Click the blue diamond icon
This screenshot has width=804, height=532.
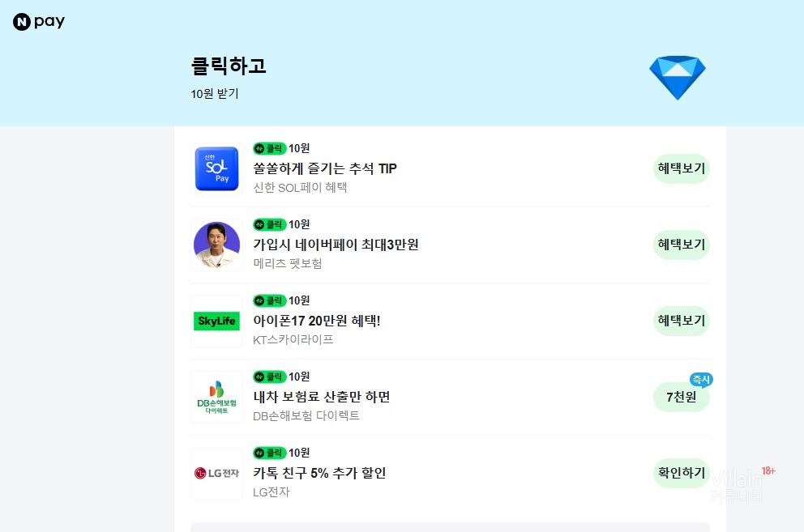coord(678,78)
